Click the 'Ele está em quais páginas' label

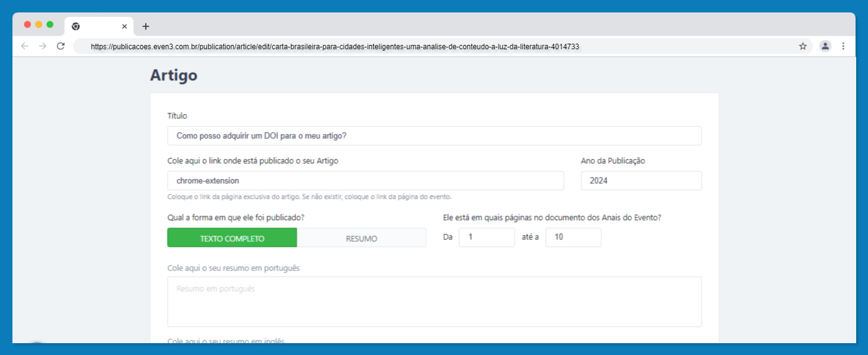[552, 218]
